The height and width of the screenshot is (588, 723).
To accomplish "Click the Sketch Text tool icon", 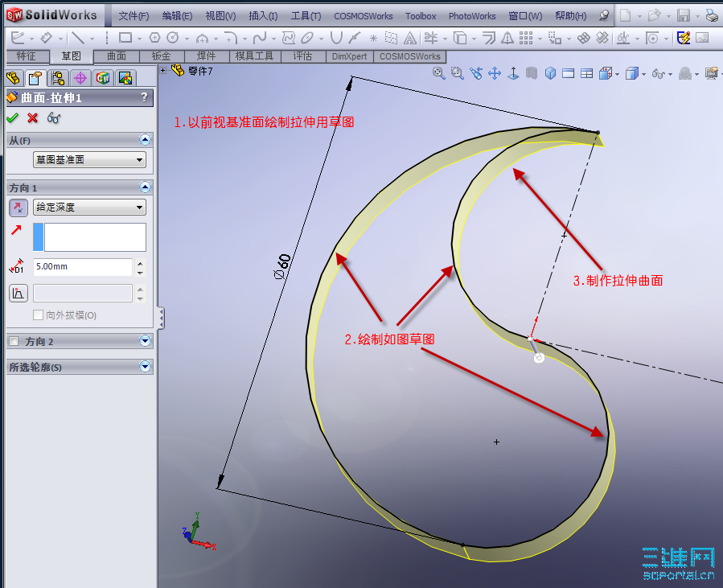I will [x=410, y=38].
